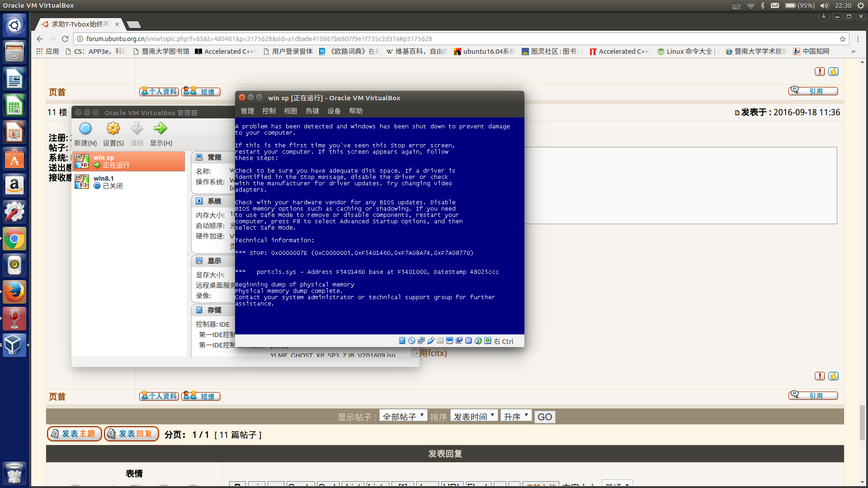Click the optical disc icon in VM status bar
The image size is (868, 488).
[412, 341]
